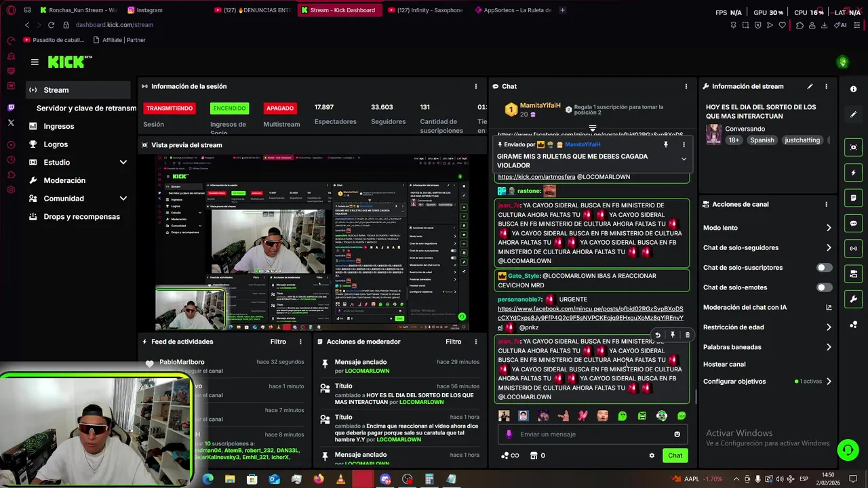Switch to AppSorteos browser tab
Image resolution: width=868 pixels, height=488 pixels.
tap(514, 10)
